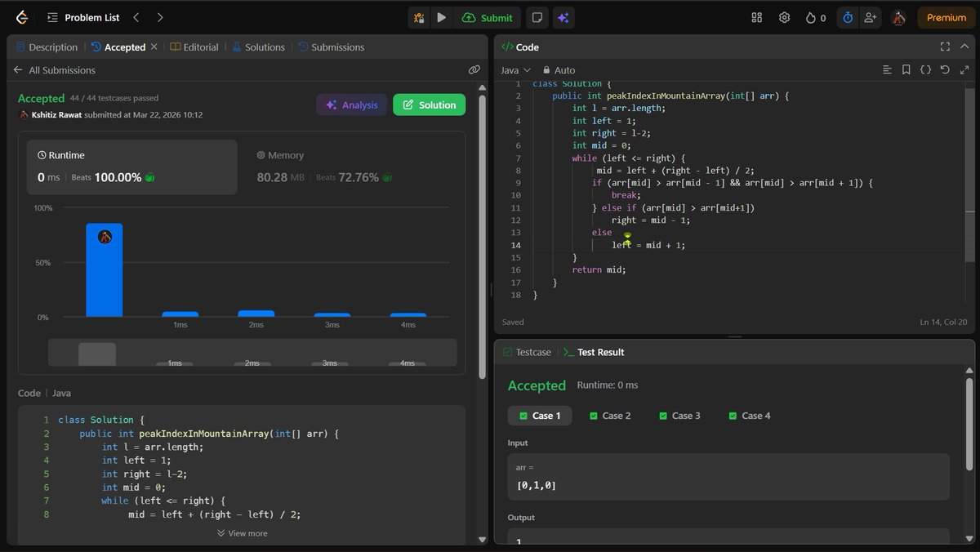980x552 pixels.
Task: Open the Java language dropdown
Action: 515,70
